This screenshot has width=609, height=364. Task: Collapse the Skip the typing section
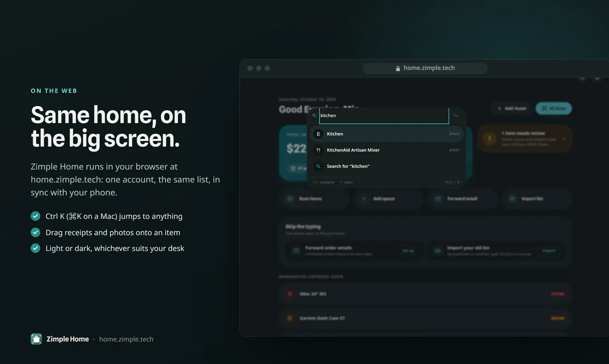[562, 227]
